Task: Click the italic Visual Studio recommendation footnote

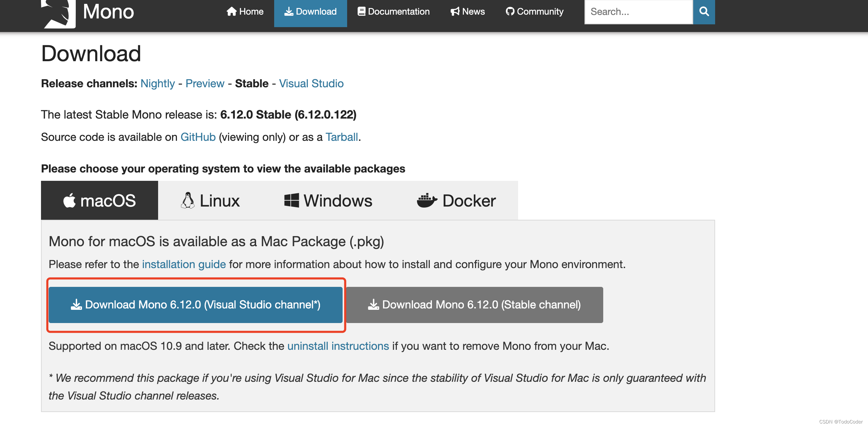Action: pos(377,387)
